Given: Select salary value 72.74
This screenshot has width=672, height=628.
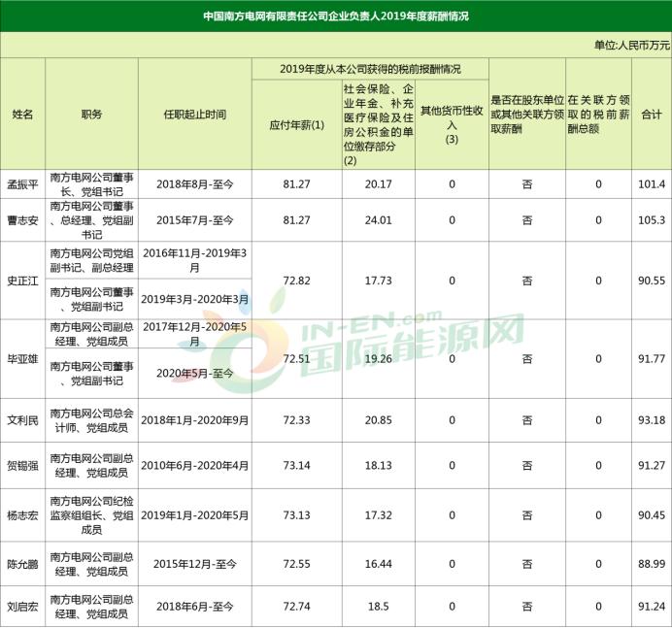Looking at the screenshot, I should click(296, 607).
